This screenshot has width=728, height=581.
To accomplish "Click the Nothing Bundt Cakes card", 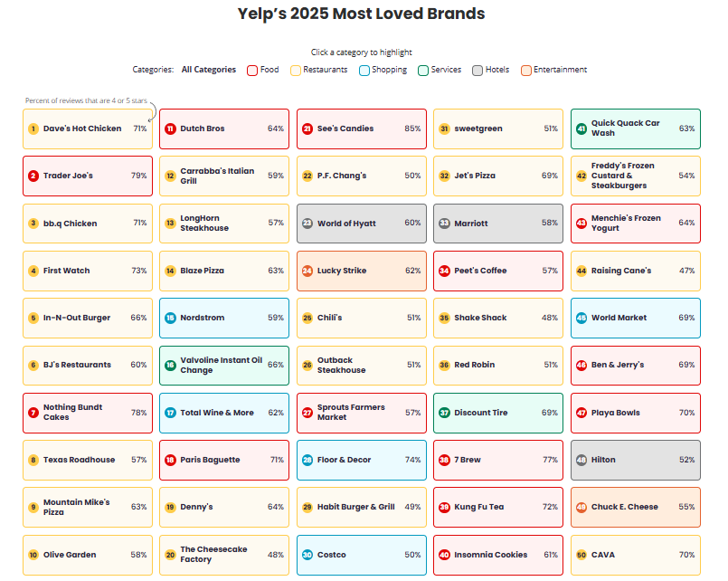I will [87, 413].
